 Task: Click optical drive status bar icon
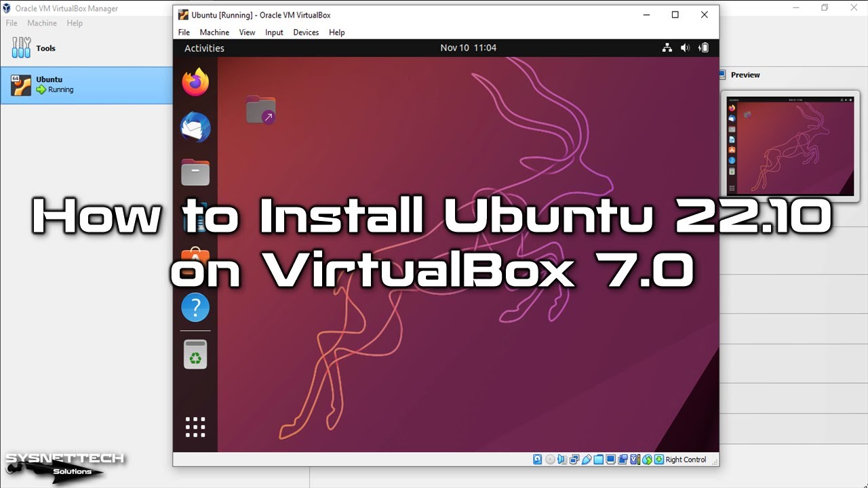[x=550, y=460]
